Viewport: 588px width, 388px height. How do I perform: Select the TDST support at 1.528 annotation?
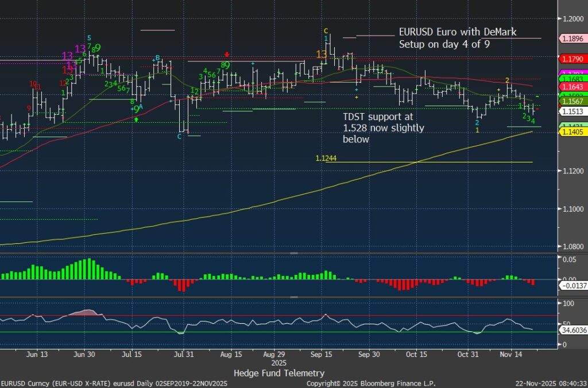coord(383,127)
